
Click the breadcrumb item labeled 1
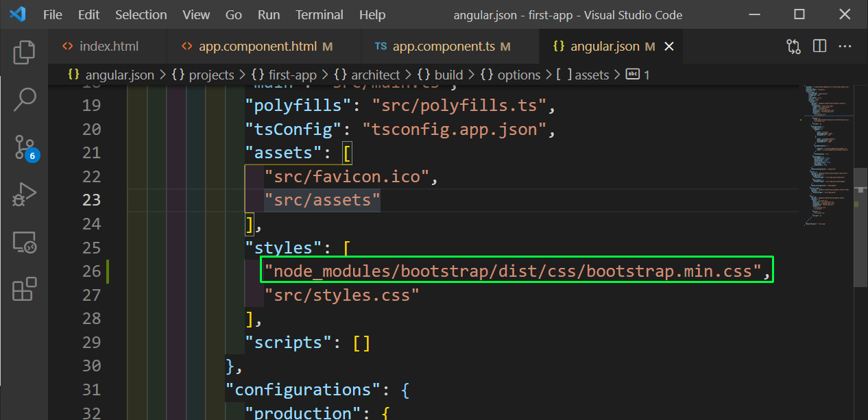click(638, 75)
